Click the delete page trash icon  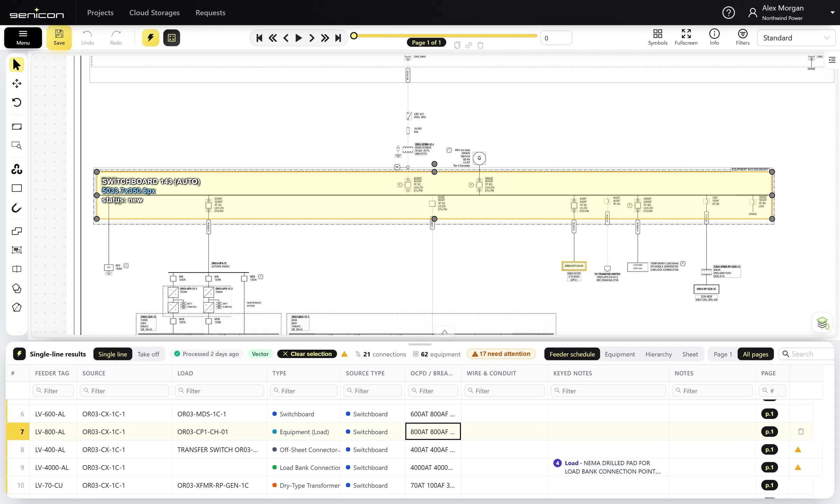(x=480, y=45)
